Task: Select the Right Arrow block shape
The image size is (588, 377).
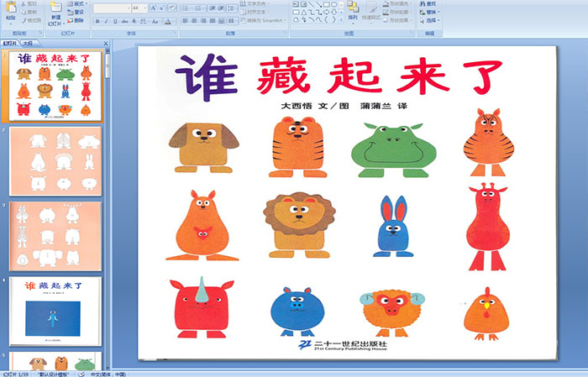Action: click(326, 13)
